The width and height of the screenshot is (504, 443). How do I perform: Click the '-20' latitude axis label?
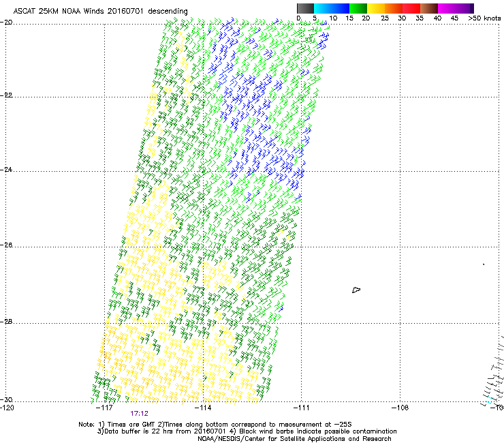6,22
